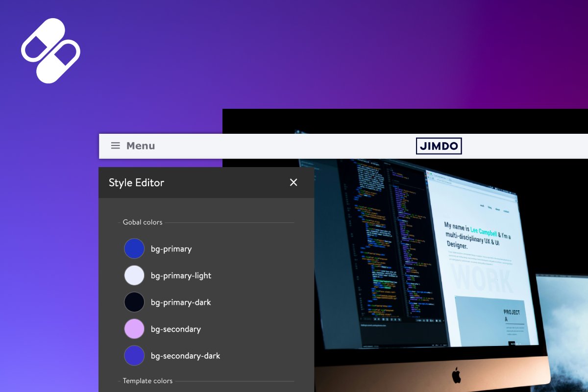The width and height of the screenshot is (588, 392).
Task: Open the bg-secondary-dark color swatch
Action: coord(134,355)
